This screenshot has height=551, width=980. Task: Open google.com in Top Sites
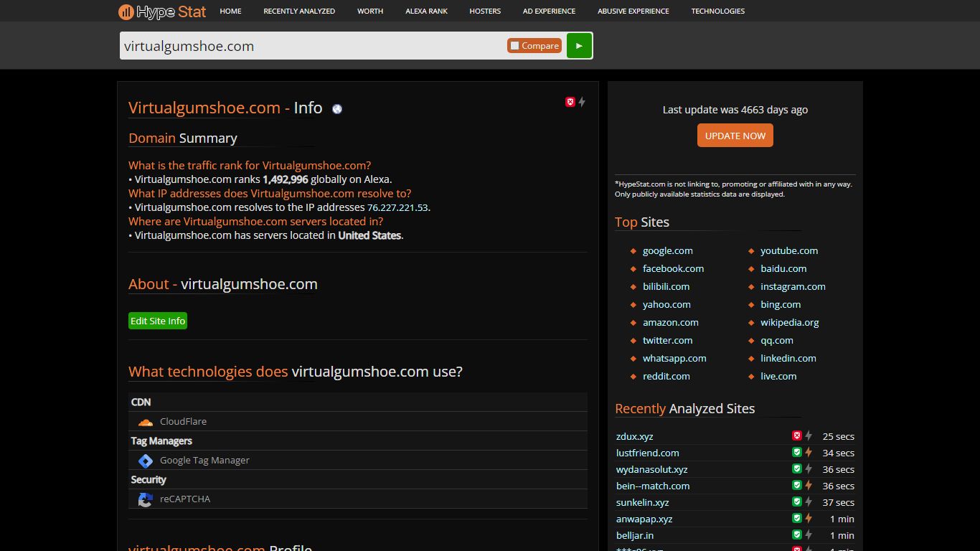(x=668, y=250)
